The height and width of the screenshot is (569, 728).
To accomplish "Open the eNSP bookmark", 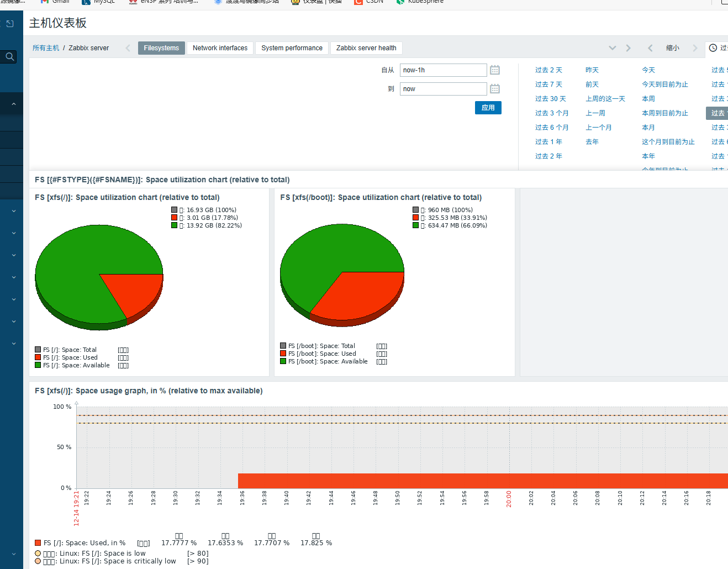I will tap(163, 2).
